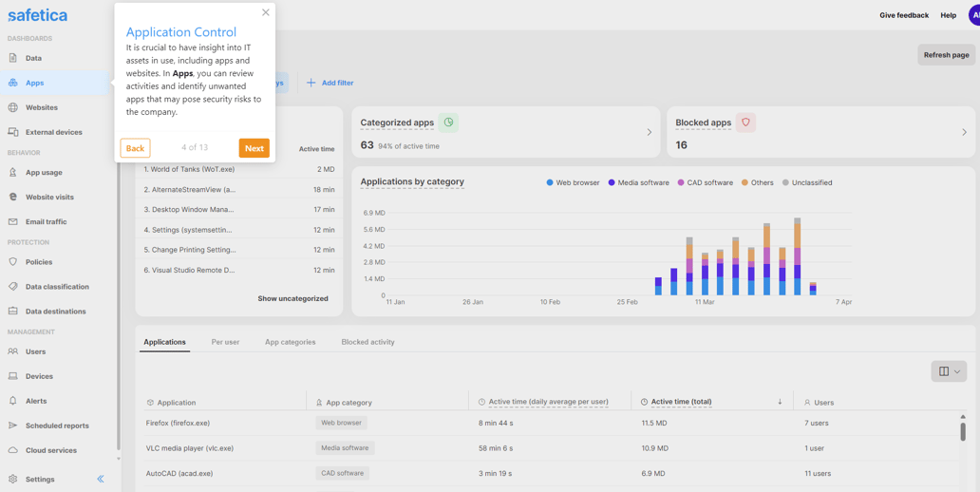
Task: Click Give feedback link
Action: pyautogui.click(x=904, y=15)
